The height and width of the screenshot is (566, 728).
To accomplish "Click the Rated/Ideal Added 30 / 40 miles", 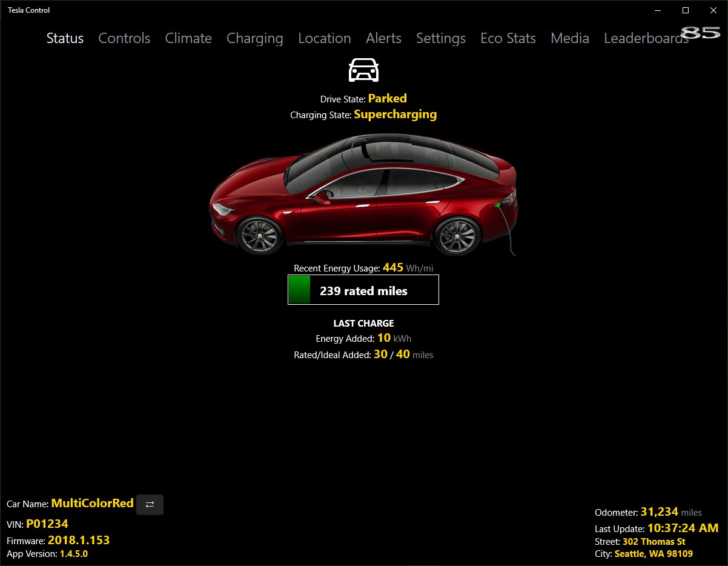I will [x=403, y=355].
